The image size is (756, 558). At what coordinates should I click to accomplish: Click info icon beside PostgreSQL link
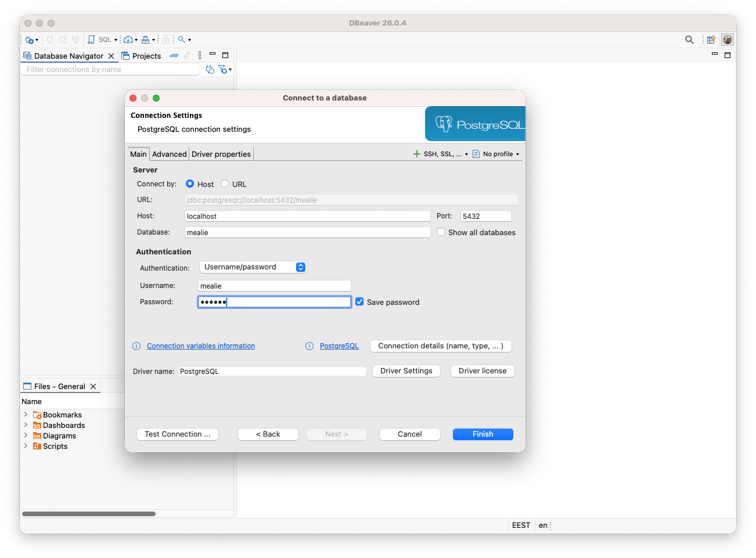[x=309, y=346]
